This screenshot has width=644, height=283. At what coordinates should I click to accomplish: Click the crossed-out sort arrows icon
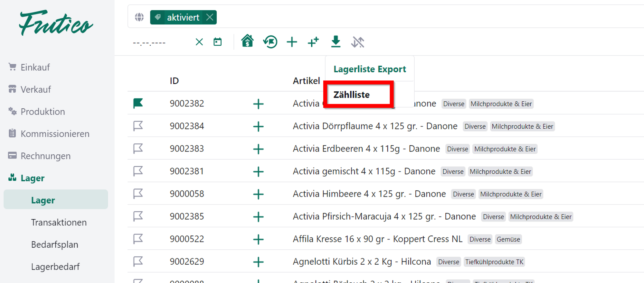point(357,42)
